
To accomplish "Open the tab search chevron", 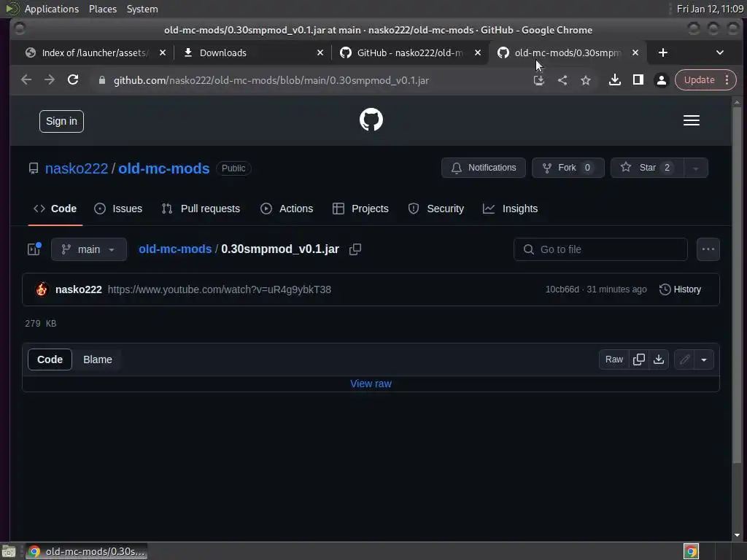I will pos(720,52).
